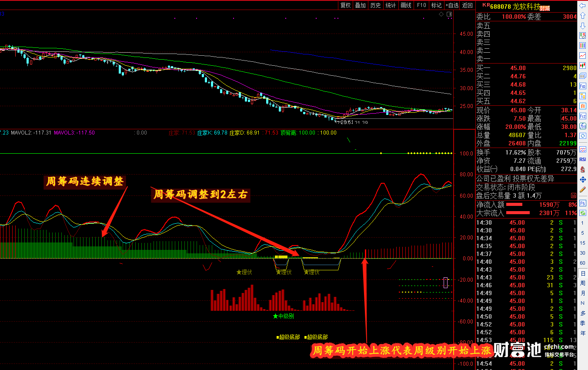588x370 pixels.
Task: Click the F5 sidebar icon
Action: pyautogui.click(x=582, y=203)
